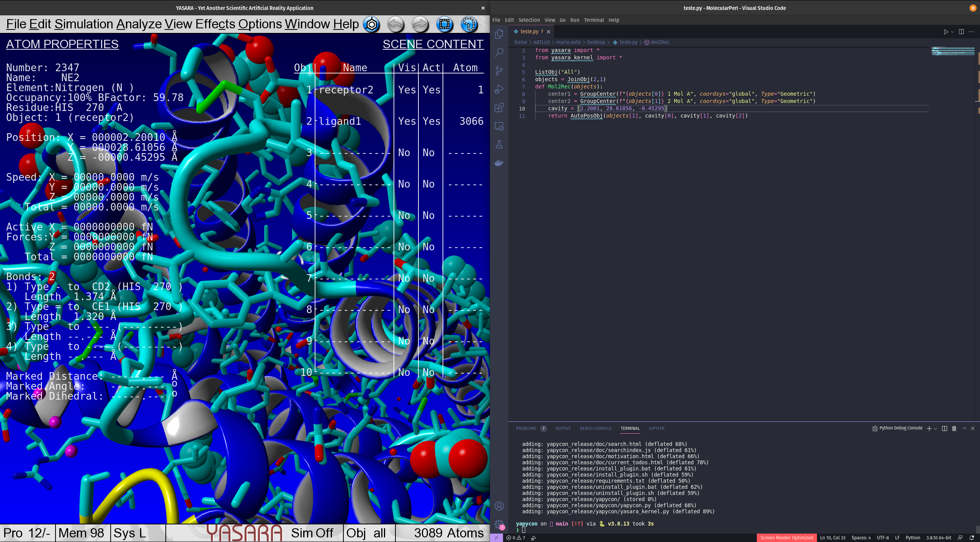Open VS Code Terminal menu

click(594, 20)
